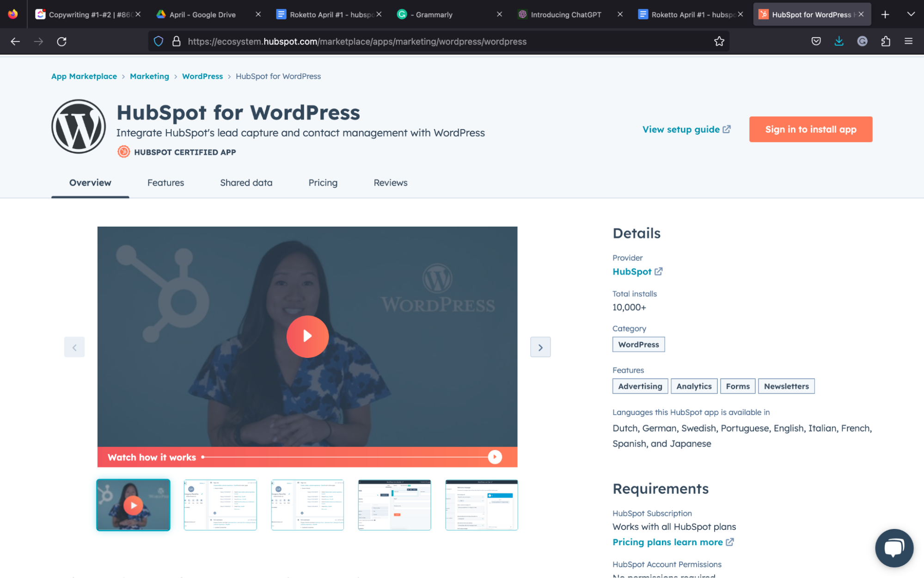Viewport: 924px width, 578px height.
Task: Click the Sign in to install app button
Action: pos(811,129)
